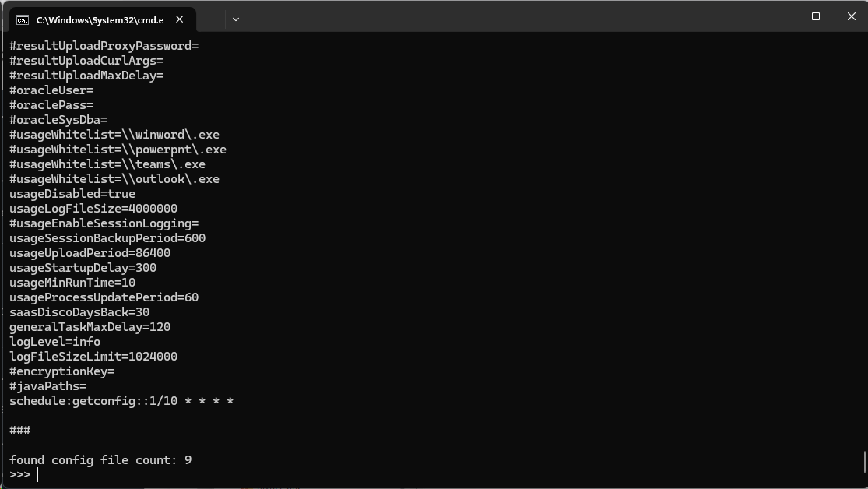Click the logLevel=info line
The image size is (868, 489).
(x=54, y=342)
